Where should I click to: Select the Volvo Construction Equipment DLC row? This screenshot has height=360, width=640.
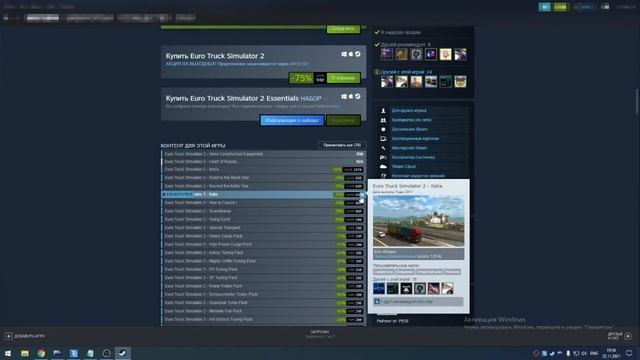click(x=264, y=154)
